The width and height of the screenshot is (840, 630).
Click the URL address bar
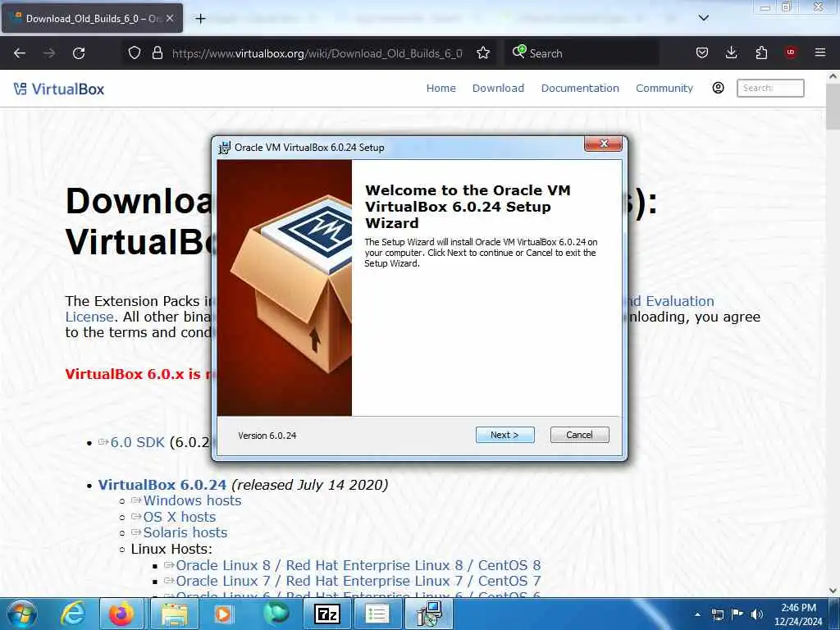(317, 53)
